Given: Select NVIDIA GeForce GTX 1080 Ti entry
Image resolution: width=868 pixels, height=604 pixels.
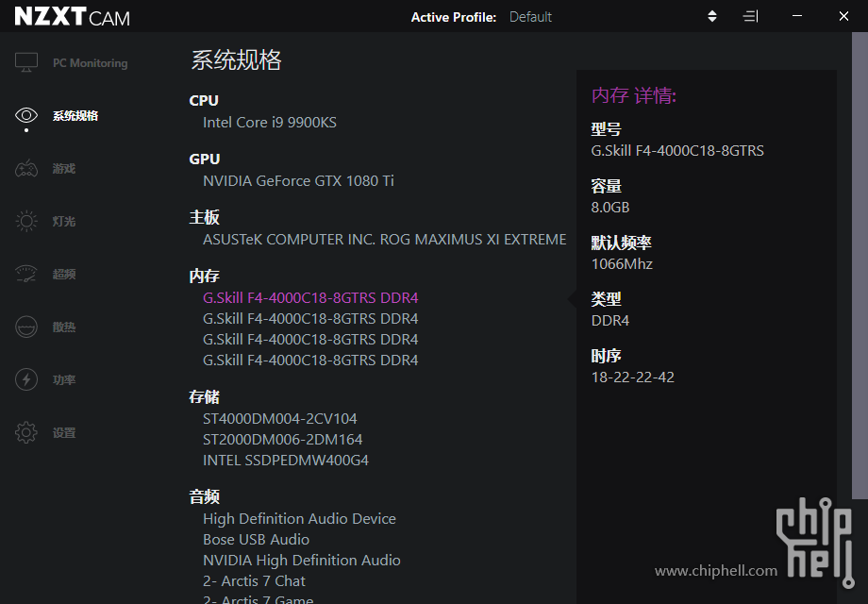Looking at the screenshot, I should (x=298, y=181).
